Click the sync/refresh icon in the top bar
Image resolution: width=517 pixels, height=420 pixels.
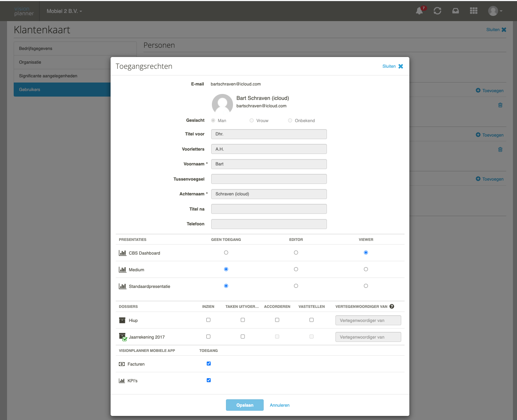pyautogui.click(x=437, y=11)
